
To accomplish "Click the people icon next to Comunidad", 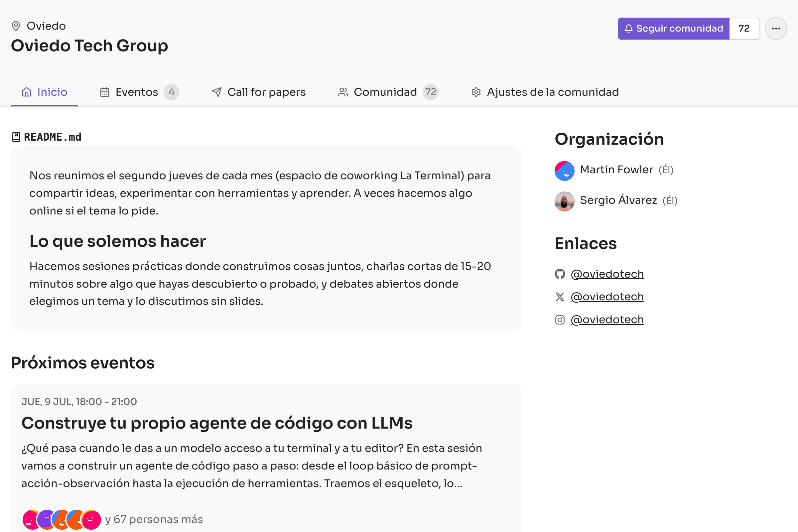I will (x=343, y=92).
